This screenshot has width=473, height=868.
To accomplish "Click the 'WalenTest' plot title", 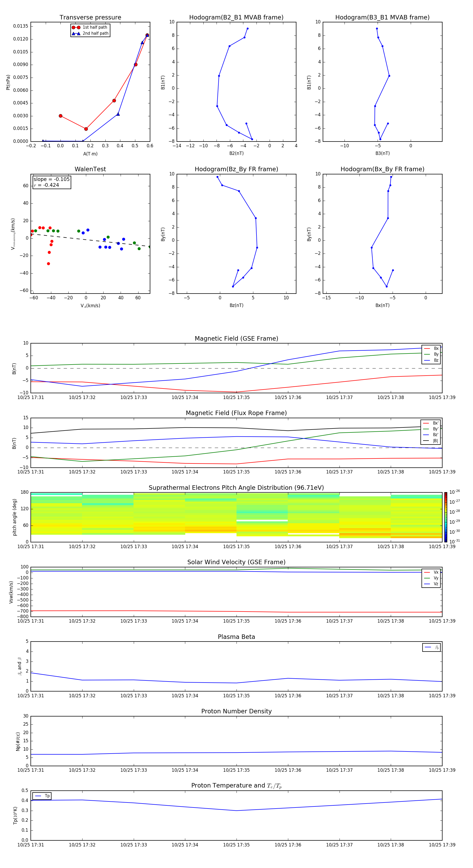I will (90, 169).
